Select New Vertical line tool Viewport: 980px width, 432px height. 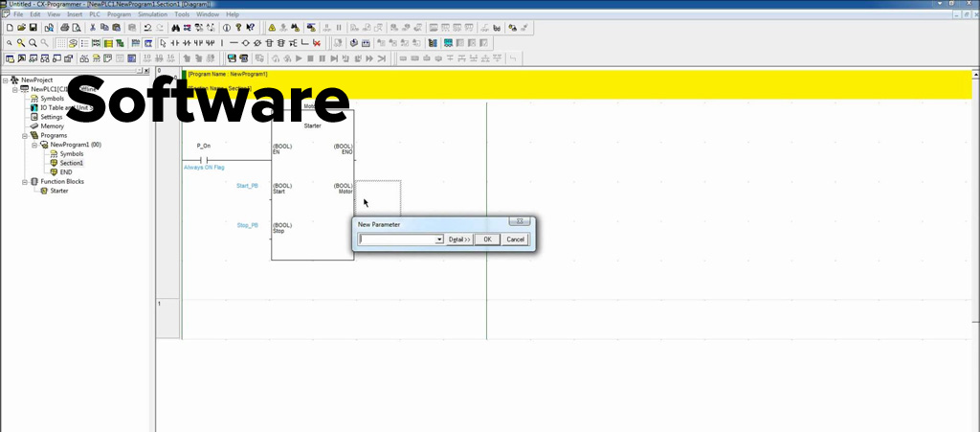tap(222, 43)
